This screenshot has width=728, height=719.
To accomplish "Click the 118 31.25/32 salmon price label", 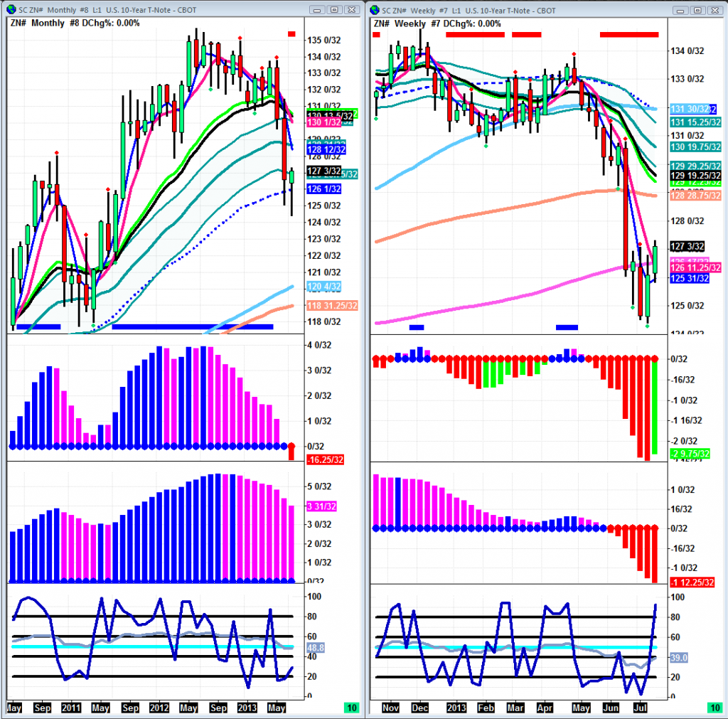I will click(x=331, y=306).
